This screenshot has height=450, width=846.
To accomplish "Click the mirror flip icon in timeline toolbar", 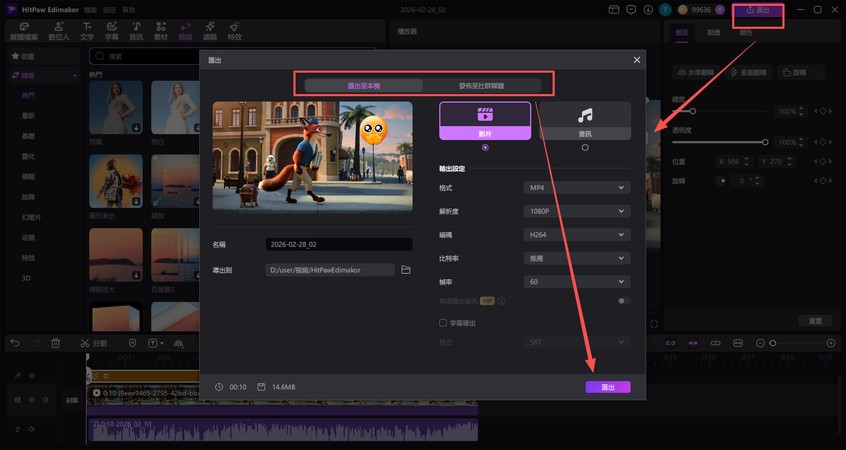I will (x=179, y=343).
